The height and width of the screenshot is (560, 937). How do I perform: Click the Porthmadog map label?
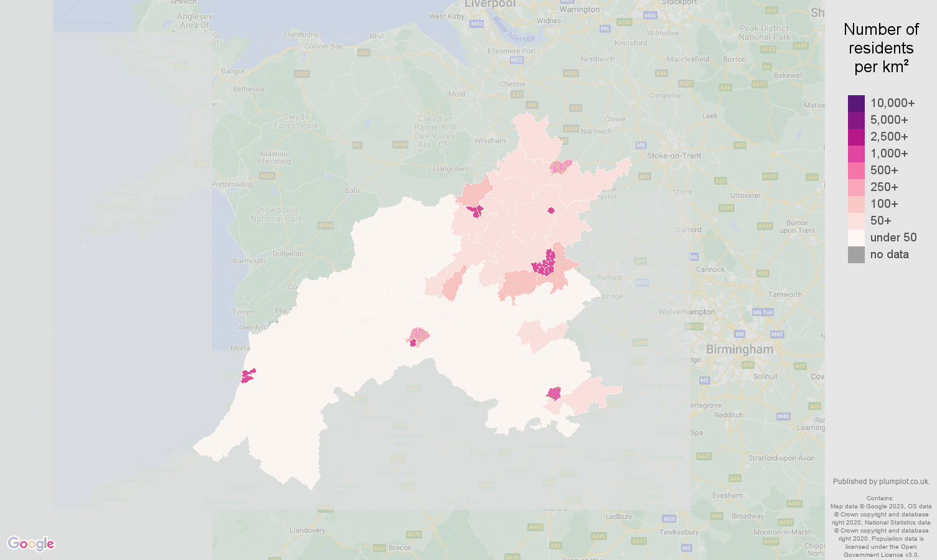coord(232,184)
